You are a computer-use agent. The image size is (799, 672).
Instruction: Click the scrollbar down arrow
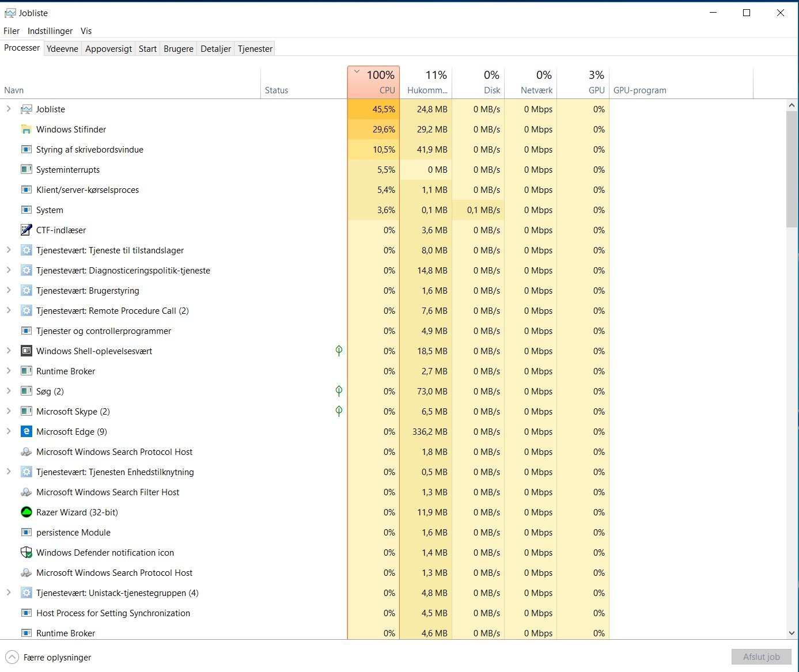[x=792, y=633]
